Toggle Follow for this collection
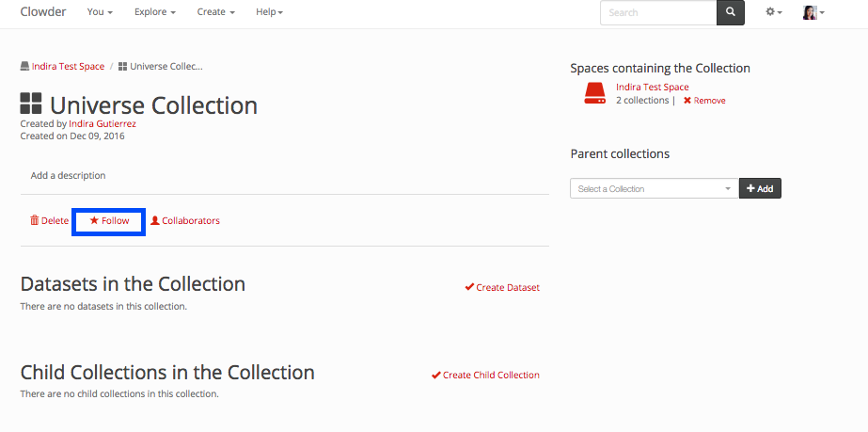The height and width of the screenshot is (432, 868). [109, 220]
